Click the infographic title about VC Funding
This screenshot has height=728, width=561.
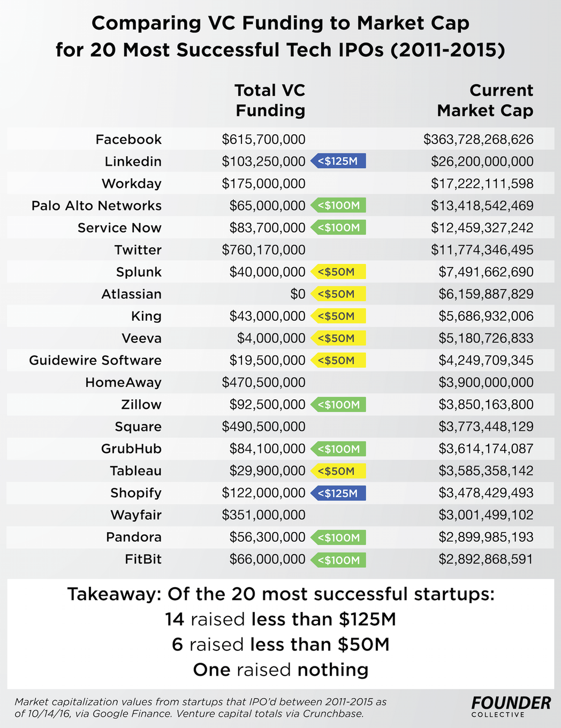click(280, 36)
